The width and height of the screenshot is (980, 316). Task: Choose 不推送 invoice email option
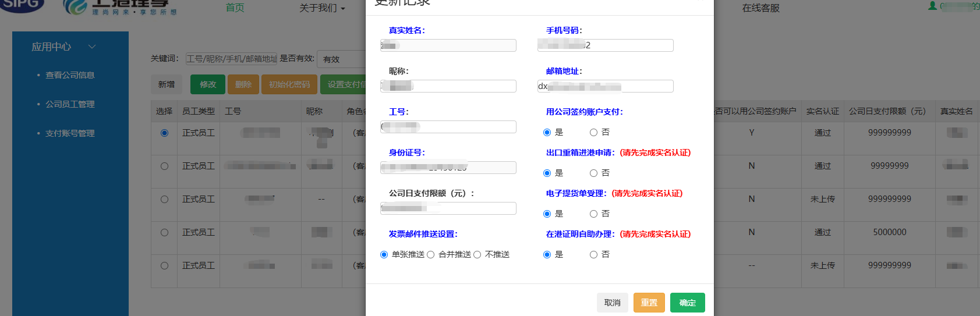click(477, 255)
